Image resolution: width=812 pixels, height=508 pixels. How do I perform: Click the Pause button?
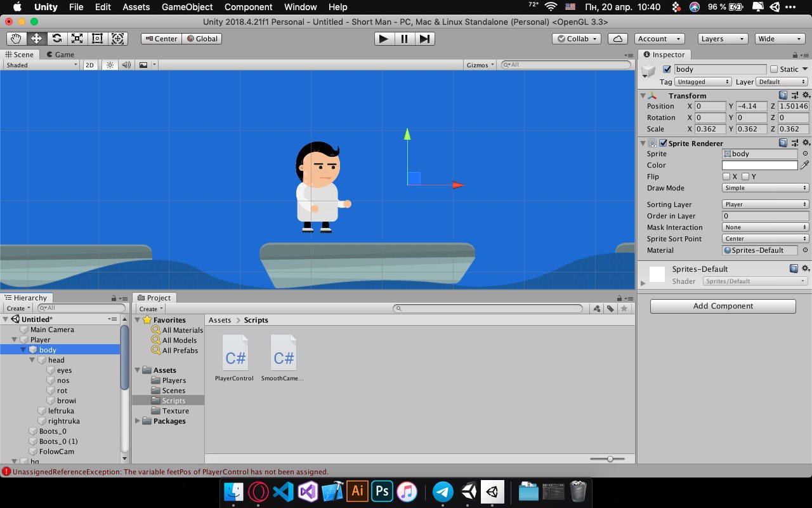[x=404, y=39]
